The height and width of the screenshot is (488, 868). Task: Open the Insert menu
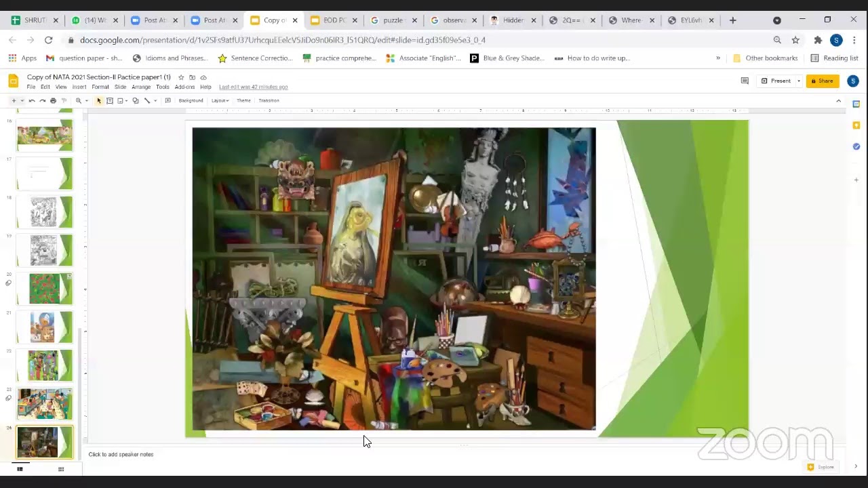coord(79,87)
